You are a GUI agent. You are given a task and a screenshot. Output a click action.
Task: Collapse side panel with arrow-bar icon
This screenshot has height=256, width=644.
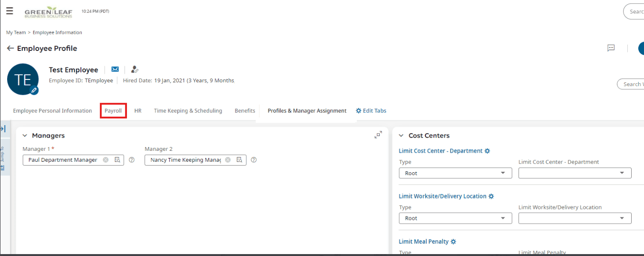click(x=3, y=129)
